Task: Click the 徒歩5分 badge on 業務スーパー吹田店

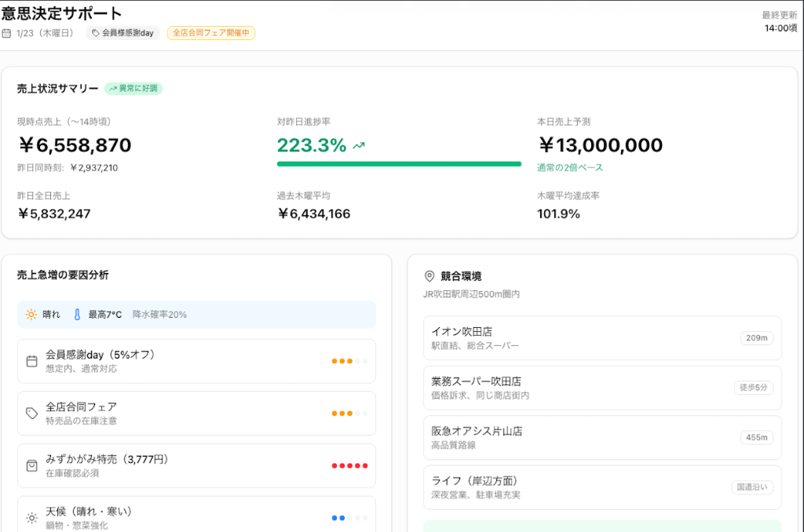Action: click(x=753, y=388)
